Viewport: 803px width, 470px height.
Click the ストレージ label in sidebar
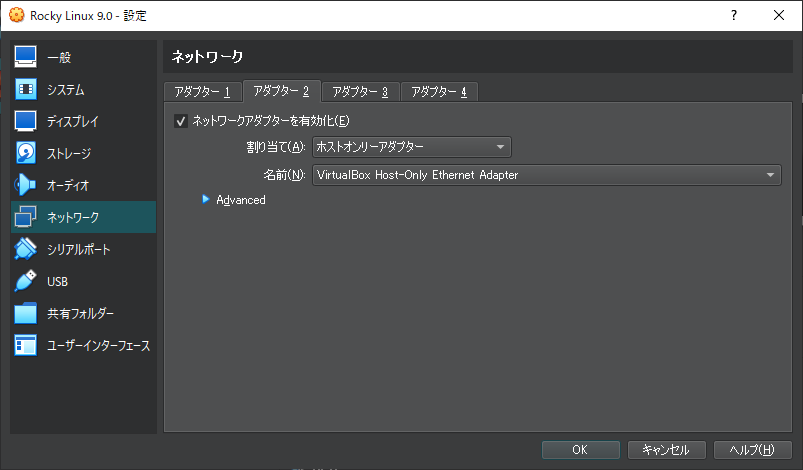(x=69, y=154)
